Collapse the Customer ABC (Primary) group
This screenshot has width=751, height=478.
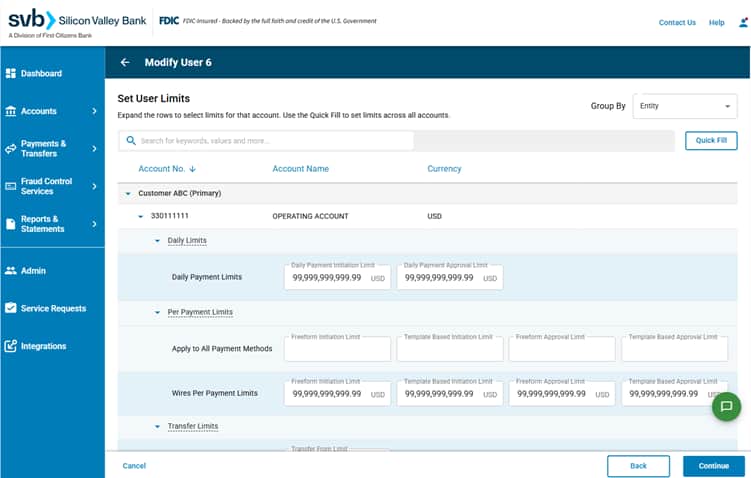pos(128,193)
